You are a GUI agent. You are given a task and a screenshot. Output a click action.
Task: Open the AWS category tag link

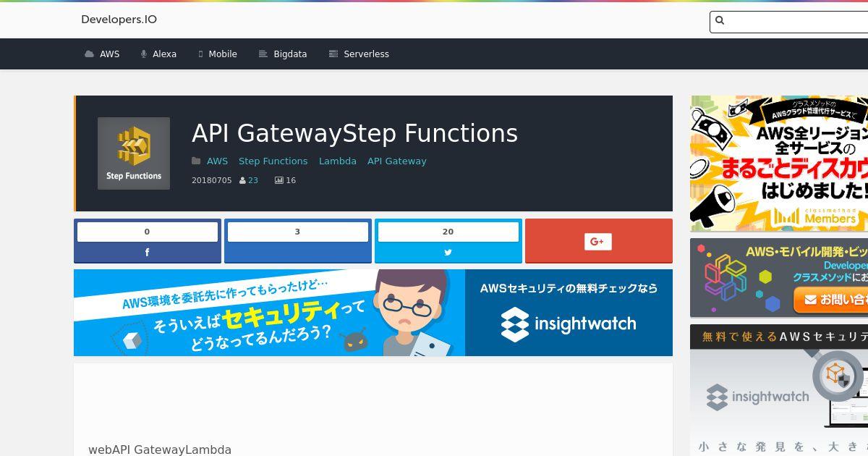tap(217, 161)
